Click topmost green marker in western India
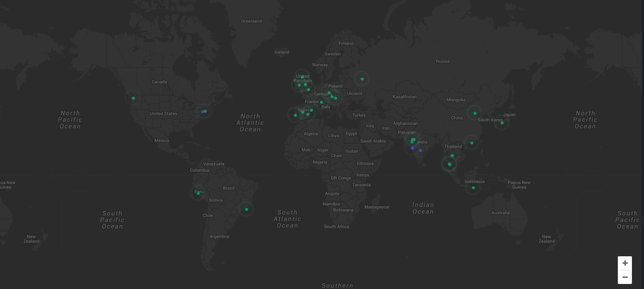Screen dimensions: 644x289 coord(413,139)
